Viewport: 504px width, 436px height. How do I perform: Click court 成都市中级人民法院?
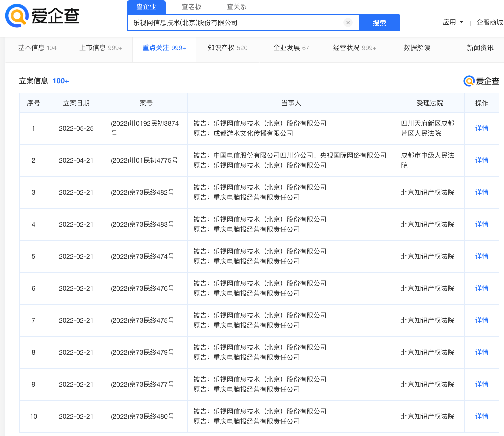(427, 161)
